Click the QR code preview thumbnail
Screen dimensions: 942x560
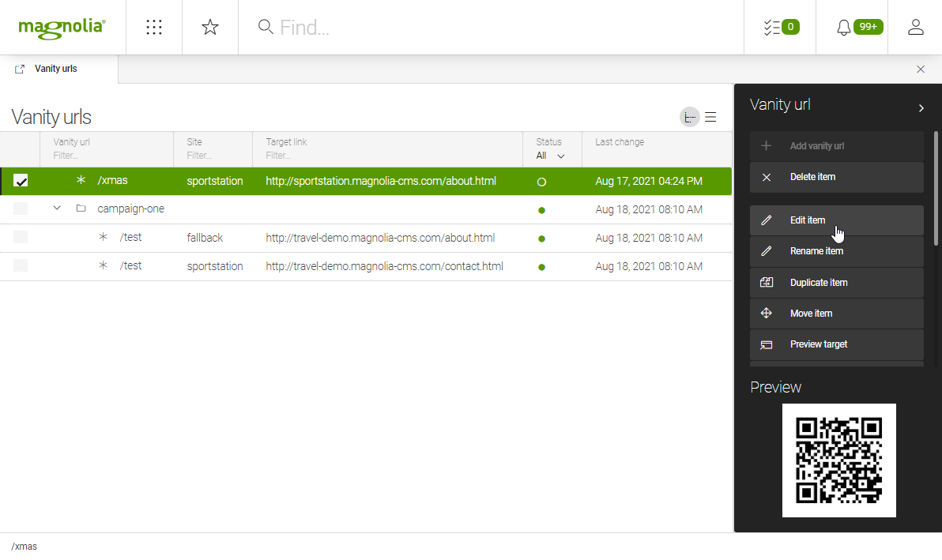(839, 460)
